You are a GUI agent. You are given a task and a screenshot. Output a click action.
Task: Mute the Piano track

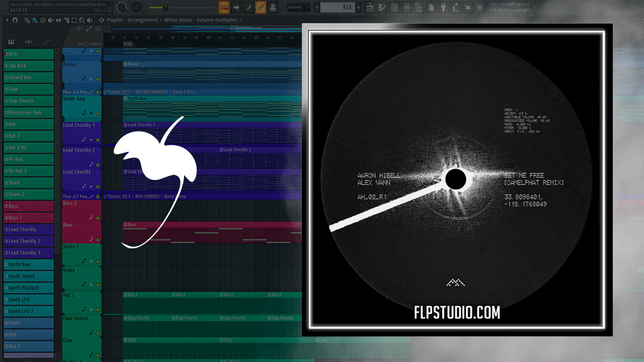(98, 79)
